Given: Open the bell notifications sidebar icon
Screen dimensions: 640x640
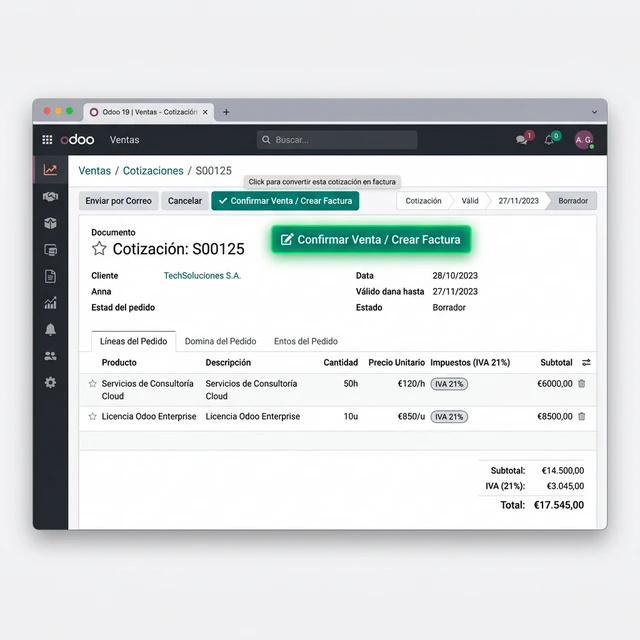Looking at the screenshot, I should click(50, 329).
